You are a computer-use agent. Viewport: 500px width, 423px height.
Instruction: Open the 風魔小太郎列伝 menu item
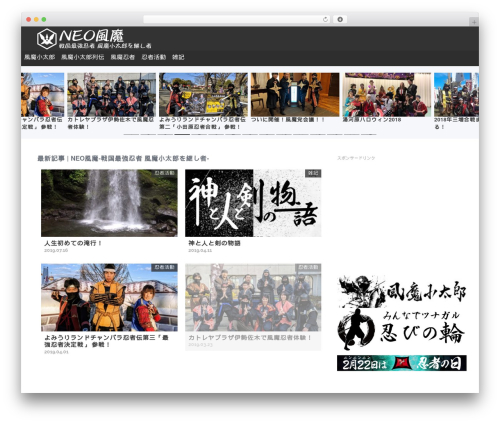click(x=83, y=57)
